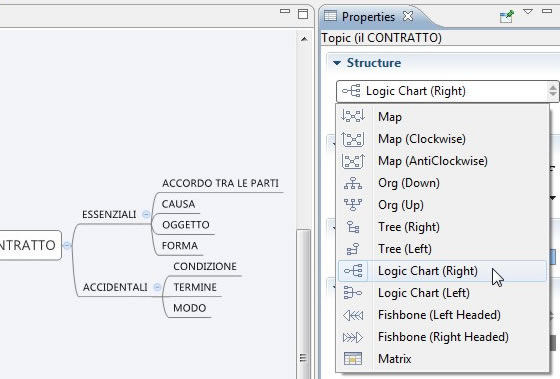This screenshot has height=379, width=560.
Task: Choose Map from structure list
Action: click(x=442, y=117)
